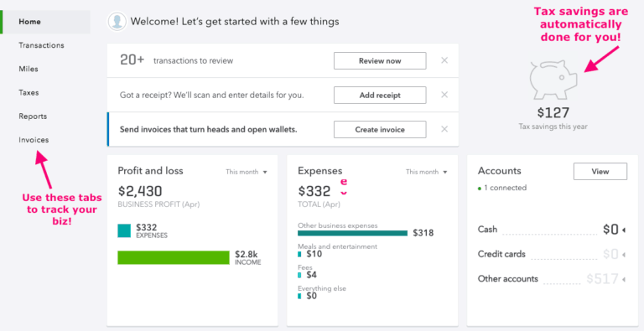The image size is (644, 331).
Task: Click the Add receipt button
Action: [380, 96]
